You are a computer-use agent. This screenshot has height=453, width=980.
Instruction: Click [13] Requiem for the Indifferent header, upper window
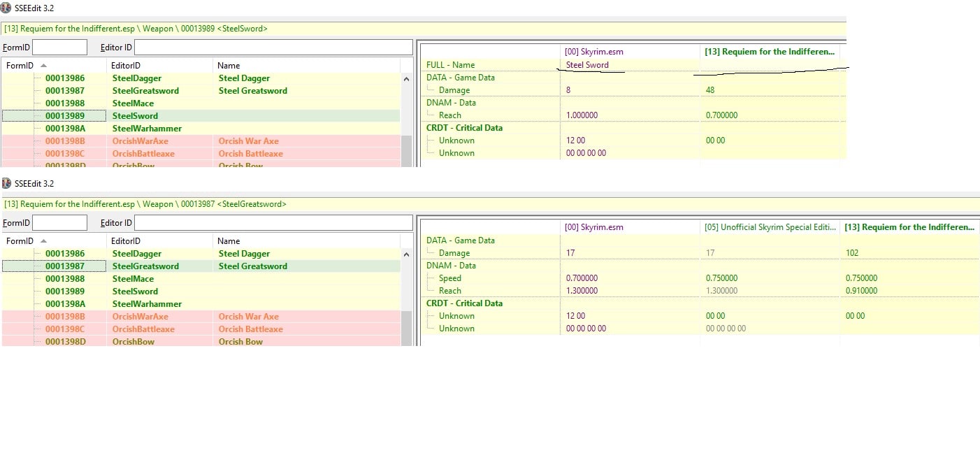click(x=770, y=52)
